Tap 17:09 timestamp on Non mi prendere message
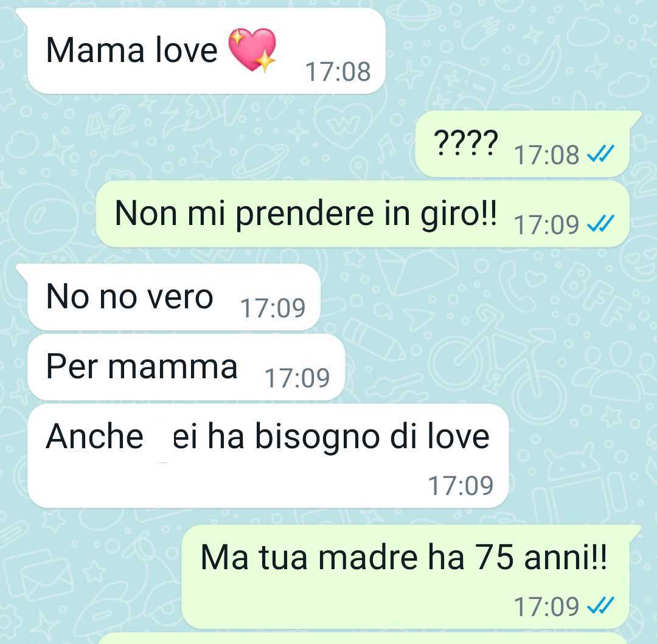The height and width of the screenshot is (644, 657). pyautogui.click(x=546, y=225)
